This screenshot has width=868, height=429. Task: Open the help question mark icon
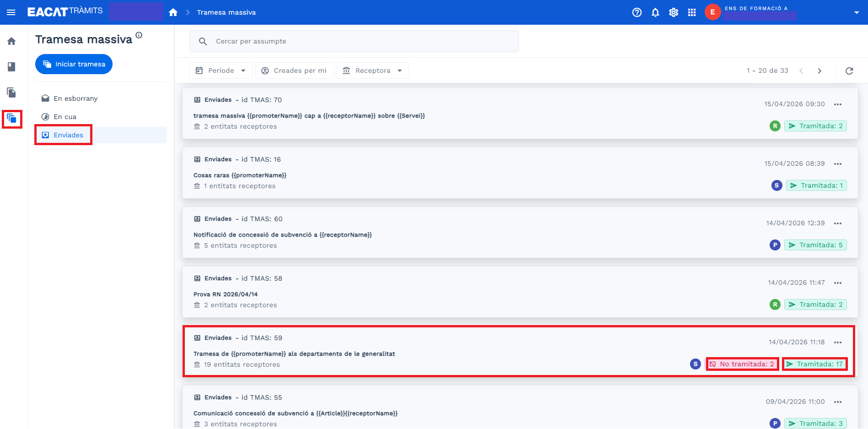[x=636, y=12]
